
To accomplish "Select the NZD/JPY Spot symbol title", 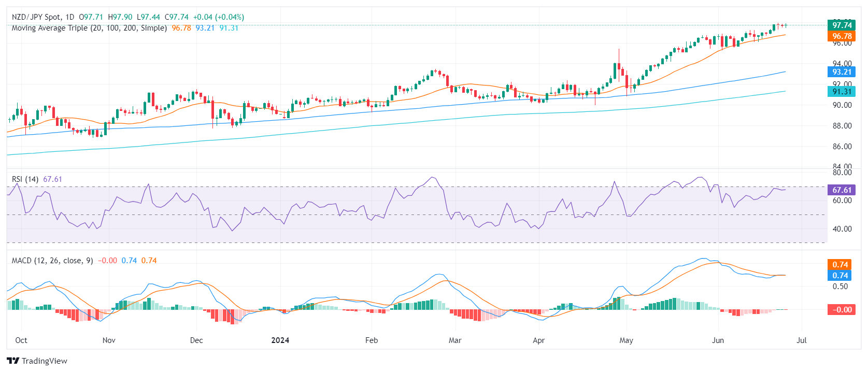I will coord(36,17).
